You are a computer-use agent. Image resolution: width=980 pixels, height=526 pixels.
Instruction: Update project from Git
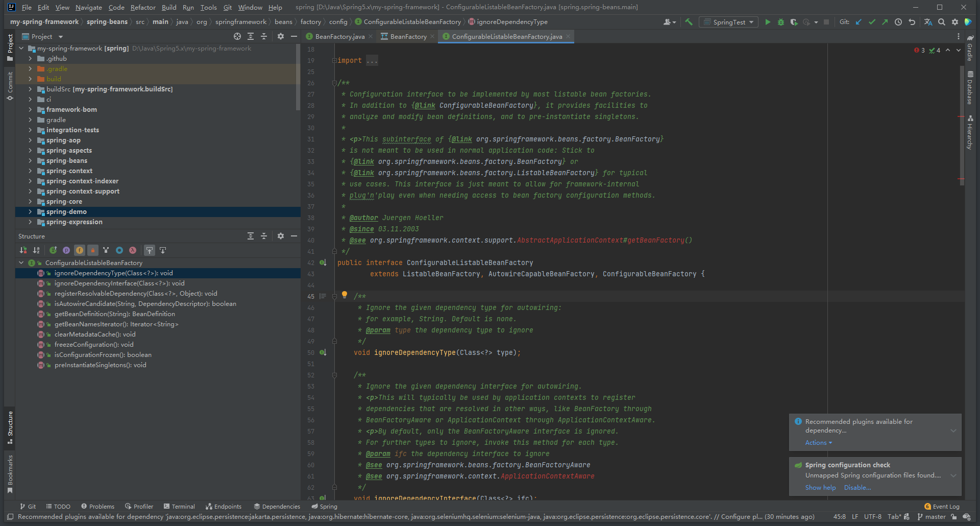859,22
